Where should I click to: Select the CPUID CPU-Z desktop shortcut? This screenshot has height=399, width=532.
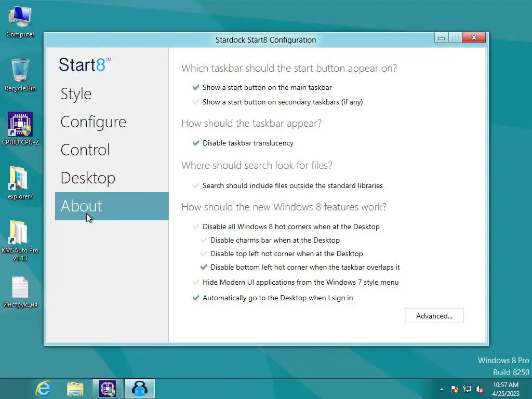point(20,129)
